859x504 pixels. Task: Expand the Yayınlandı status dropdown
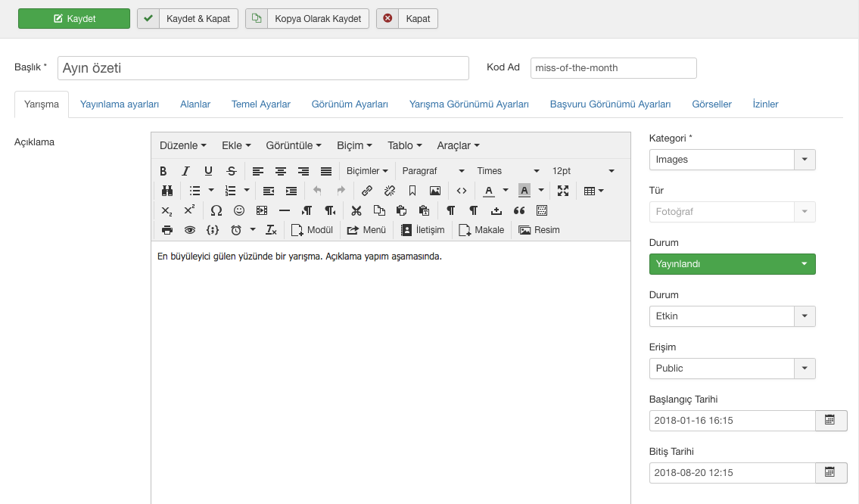[732, 264]
